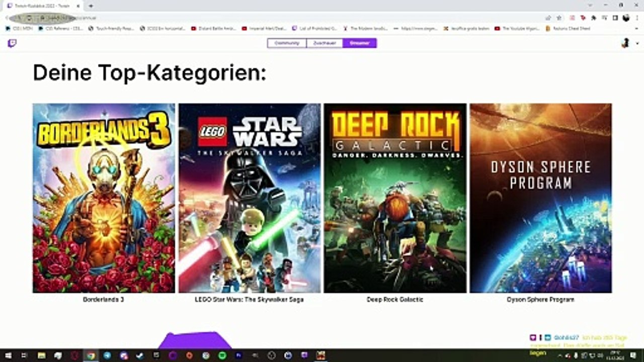Open the purple Twitch taskbar icon
The image size is (644, 362).
(x=304, y=355)
